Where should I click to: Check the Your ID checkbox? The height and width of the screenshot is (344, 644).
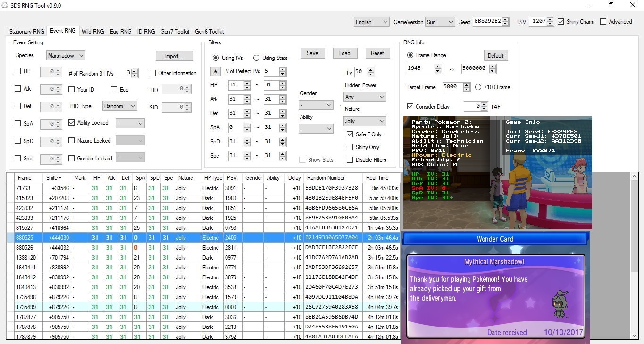coord(72,89)
